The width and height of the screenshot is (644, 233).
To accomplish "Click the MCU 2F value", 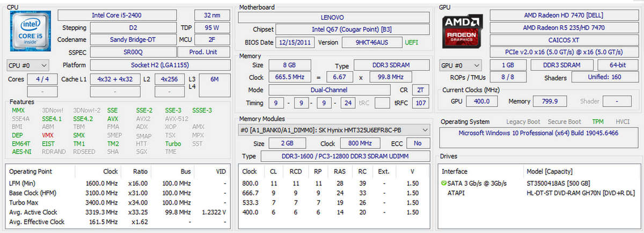I will tap(212, 40).
